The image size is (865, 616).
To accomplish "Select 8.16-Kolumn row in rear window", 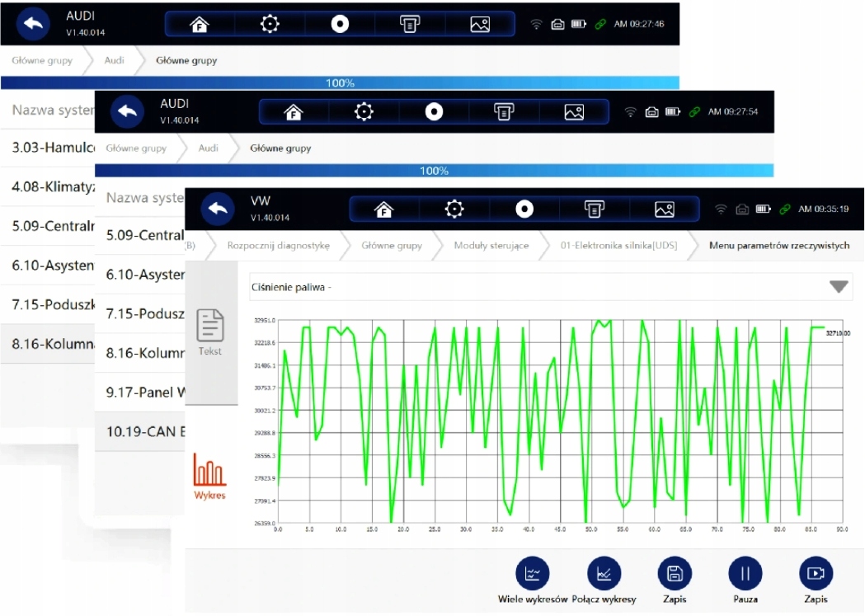I will click(x=48, y=344).
